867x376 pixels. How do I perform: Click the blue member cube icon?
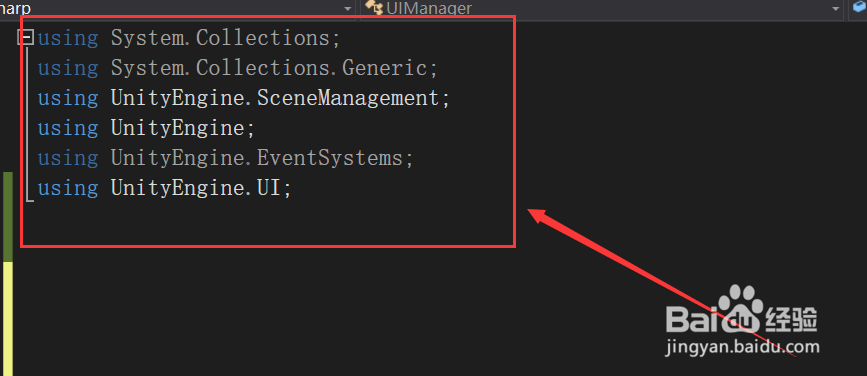[860, 8]
